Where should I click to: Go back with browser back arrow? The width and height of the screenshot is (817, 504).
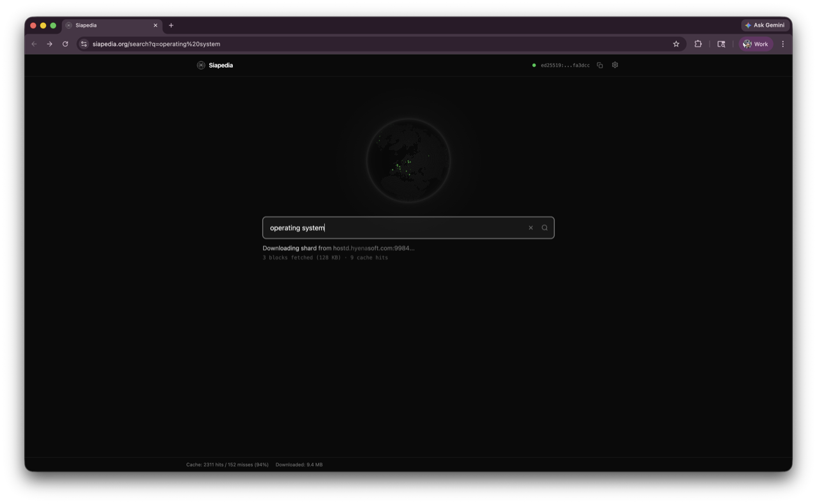(34, 44)
